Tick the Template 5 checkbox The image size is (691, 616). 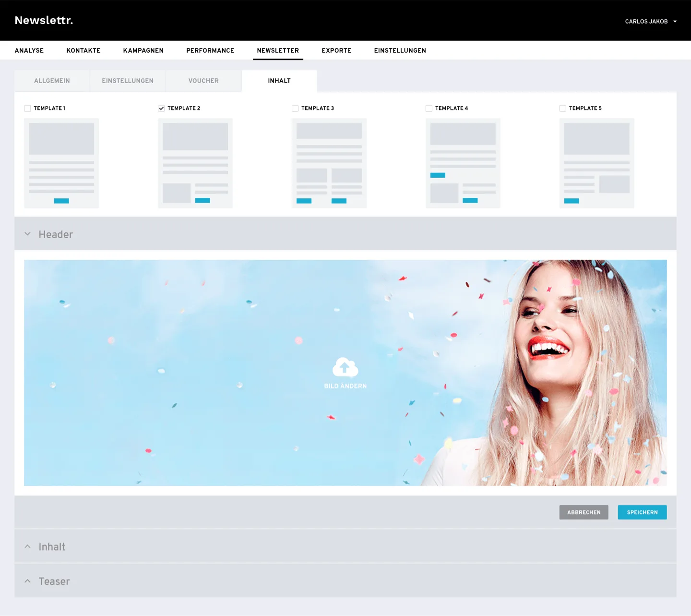coord(563,109)
